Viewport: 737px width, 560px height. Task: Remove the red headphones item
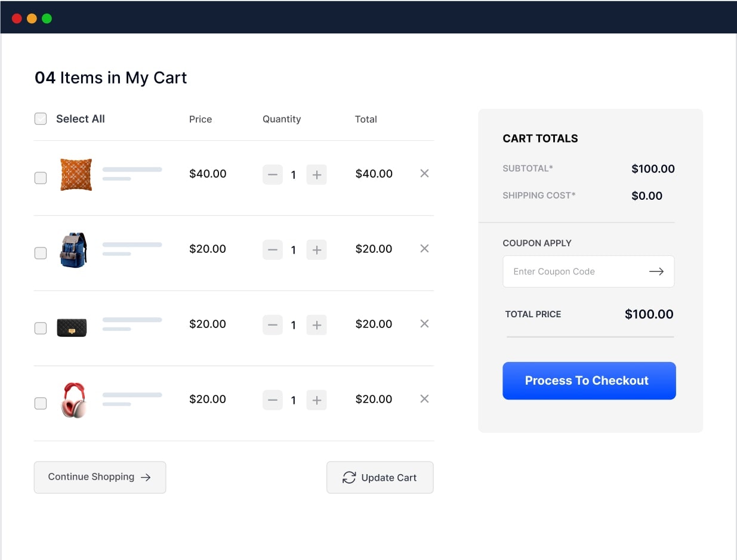click(424, 399)
